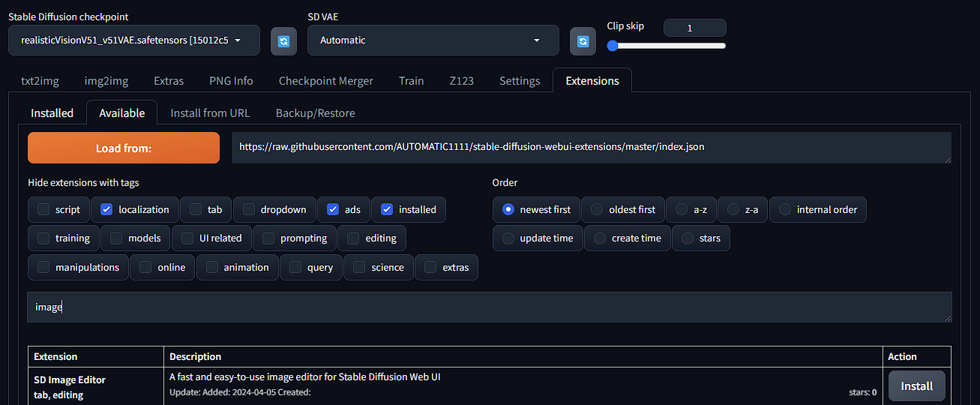Uncheck the localization tag checkbox
The image size is (980, 405).
[x=106, y=209]
